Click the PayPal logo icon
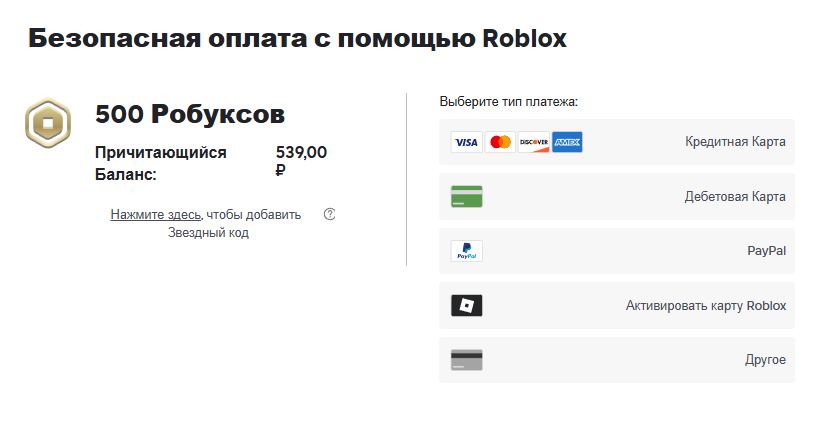 click(466, 251)
